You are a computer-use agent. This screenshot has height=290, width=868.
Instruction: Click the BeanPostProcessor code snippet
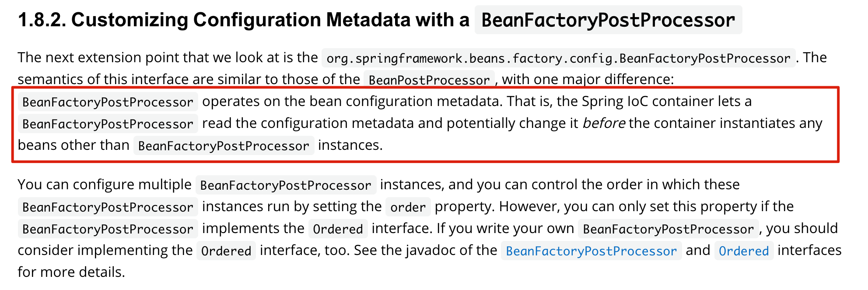click(429, 80)
